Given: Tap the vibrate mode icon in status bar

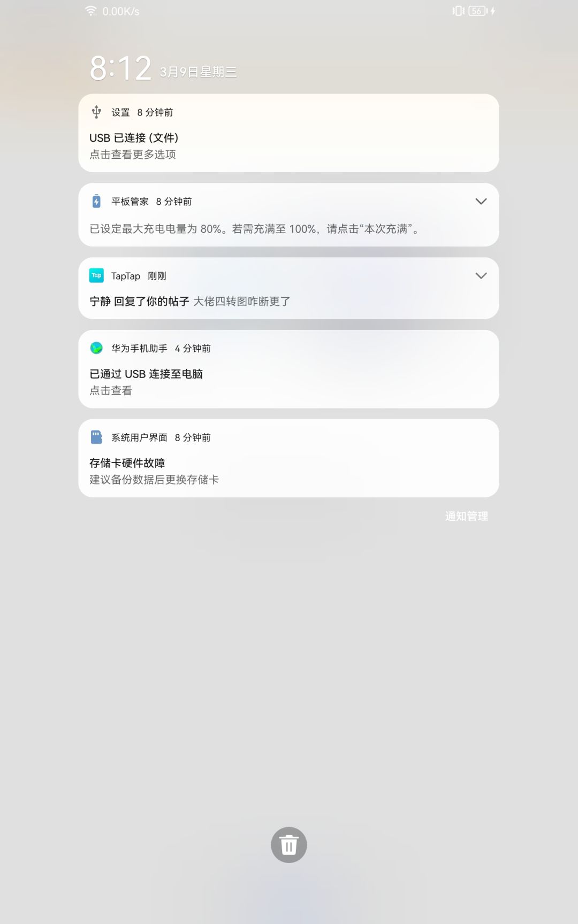Looking at the screenshot, I should coord(458,11).
